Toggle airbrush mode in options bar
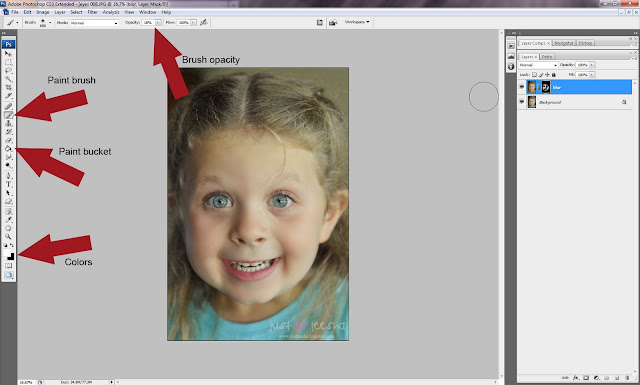Screen dimensions: 640x385 click(x=204, y=22)
